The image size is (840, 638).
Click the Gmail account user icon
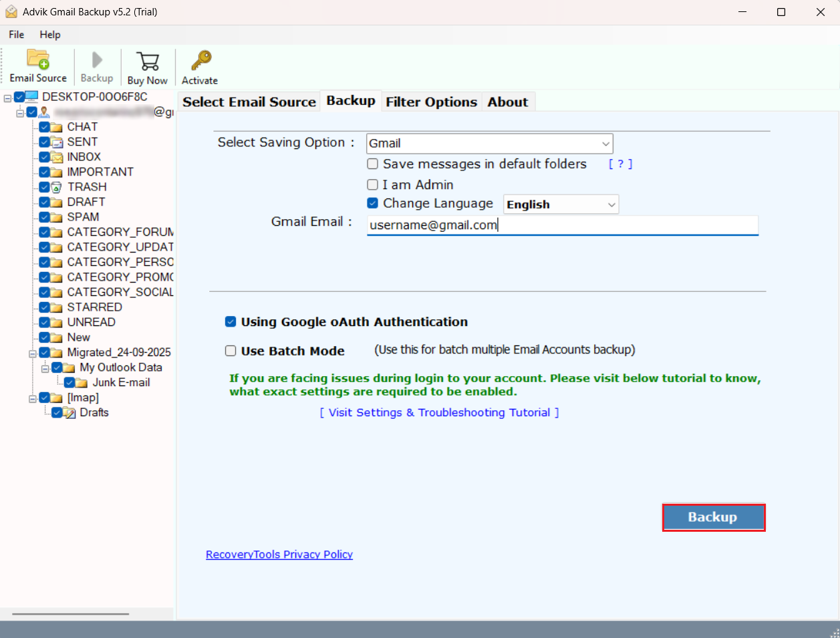[x=44, y=112]
